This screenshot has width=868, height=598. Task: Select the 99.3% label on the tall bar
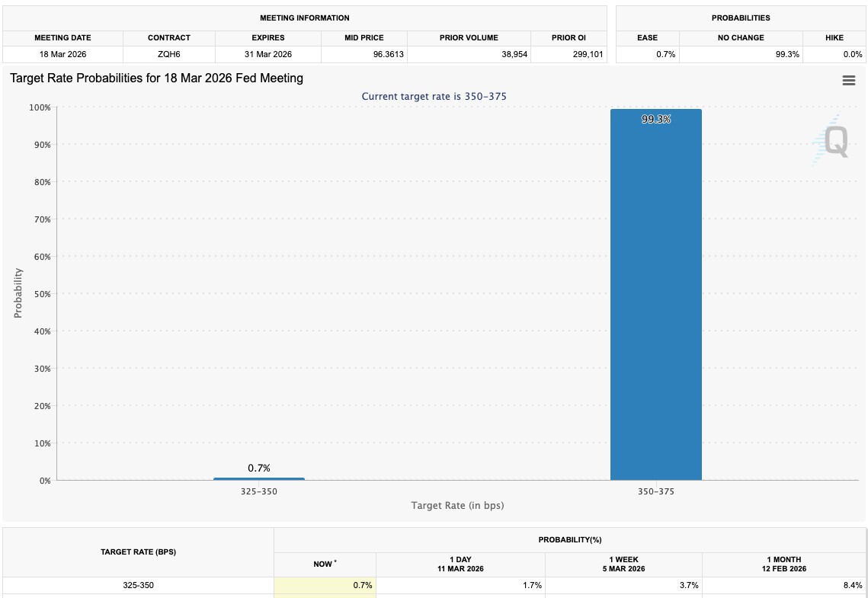(x=656, y=119)
